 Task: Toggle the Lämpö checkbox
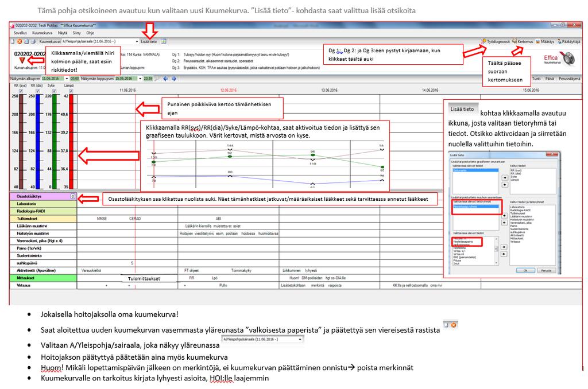pos(71,91)
